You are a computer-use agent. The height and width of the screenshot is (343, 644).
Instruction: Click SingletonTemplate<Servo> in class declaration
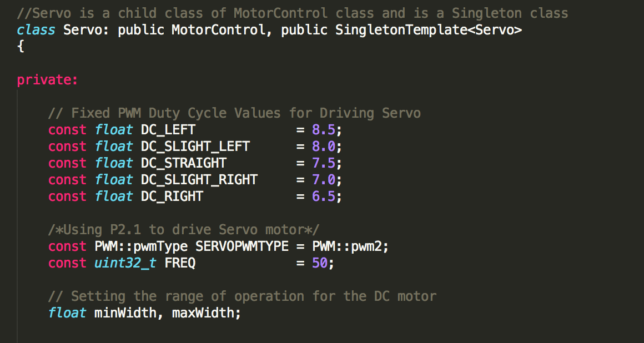click(x=429, y=30)
